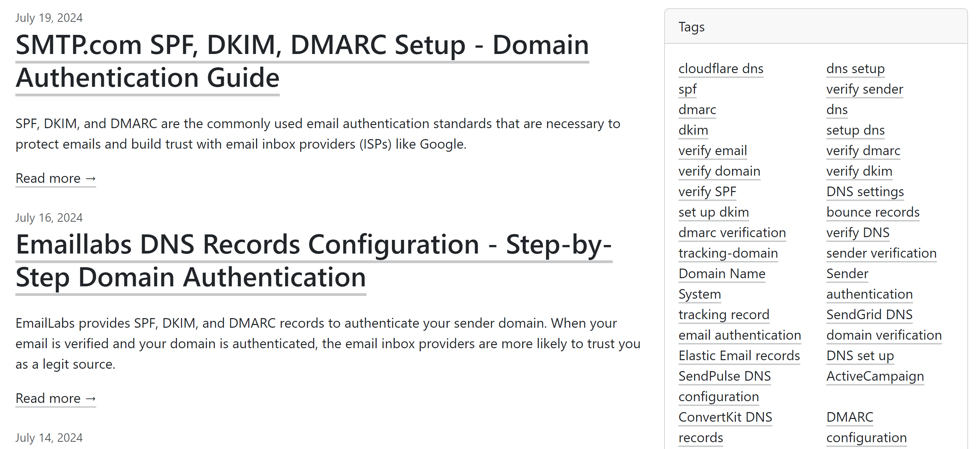Click Read more under Emaillabs article
The height and width of the screenshot is (449, 980).
point(56,398)
